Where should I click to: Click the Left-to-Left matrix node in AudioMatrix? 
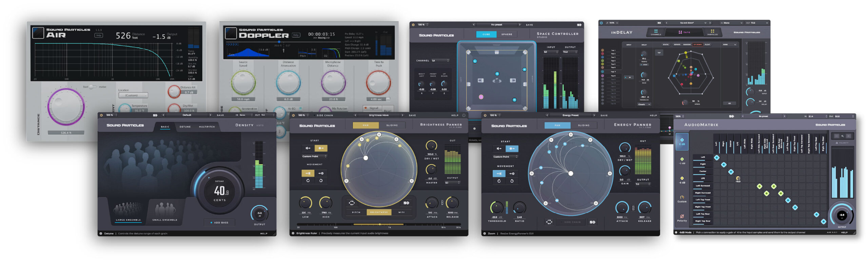tap(716, 157)
